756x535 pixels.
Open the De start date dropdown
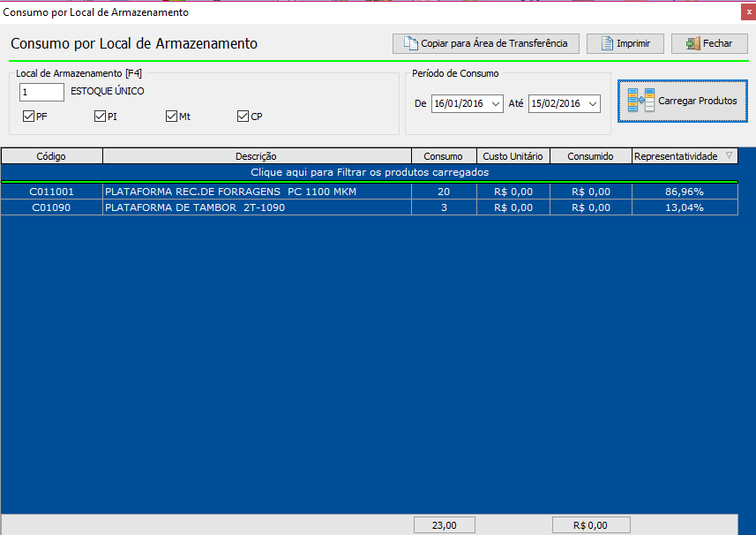(494, 104)
